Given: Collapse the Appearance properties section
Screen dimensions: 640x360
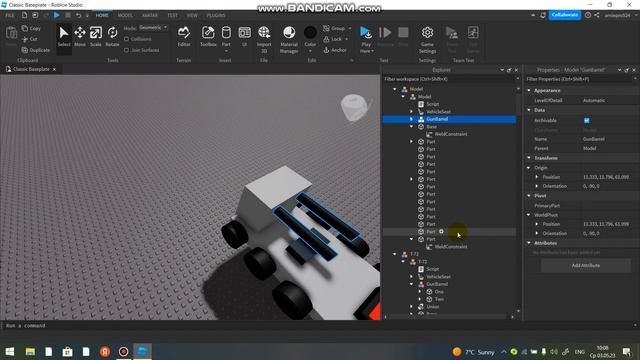Looking at the screenshot, I should [x=529, y=90].
